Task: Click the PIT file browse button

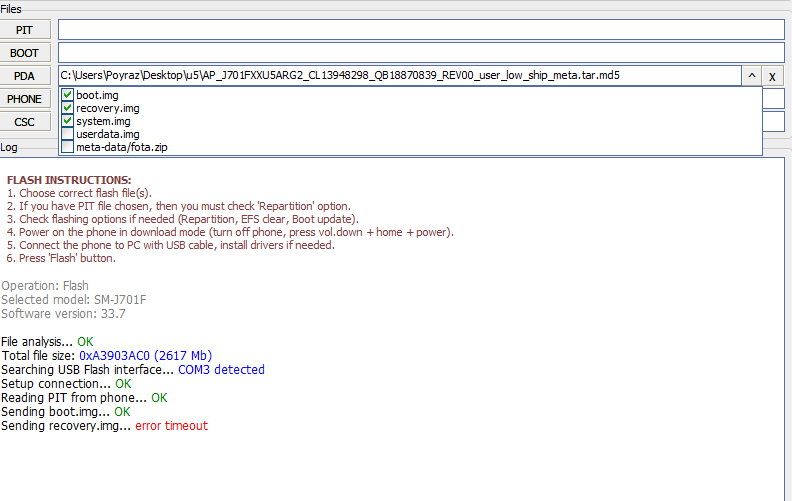Action: click(25, 30)
